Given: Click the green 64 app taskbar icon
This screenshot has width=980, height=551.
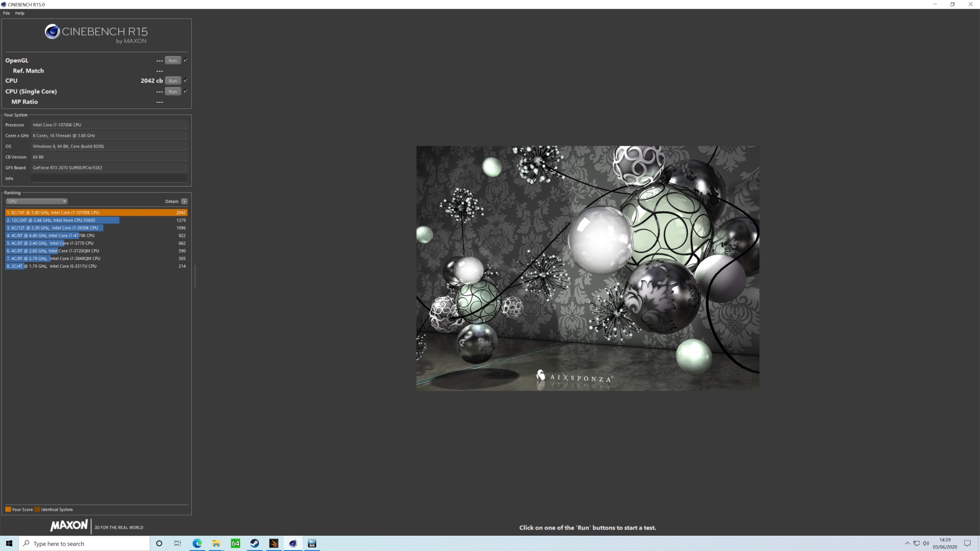Looking at the screenshot, I should pyautogui.click(x=235, y=543).
